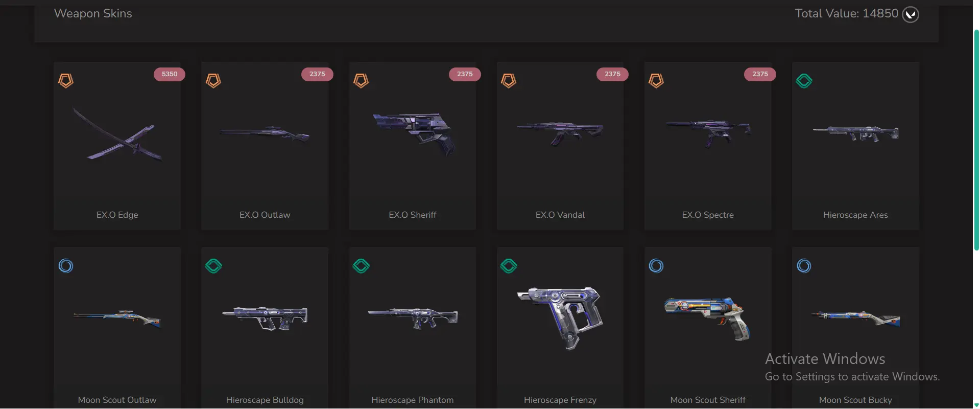Click the orange tier icon on EX.O Spectre
Screen dimensions: 980x409
[656, 81]
